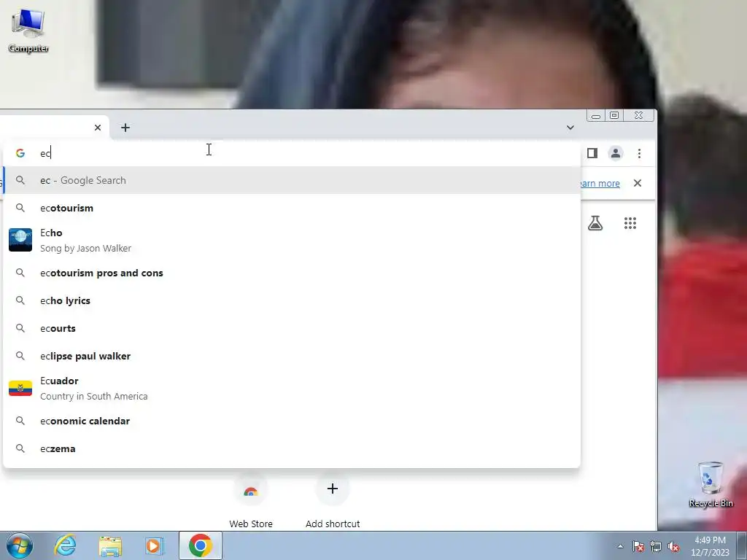Open Search Labs flask icon

click(595, 223)
